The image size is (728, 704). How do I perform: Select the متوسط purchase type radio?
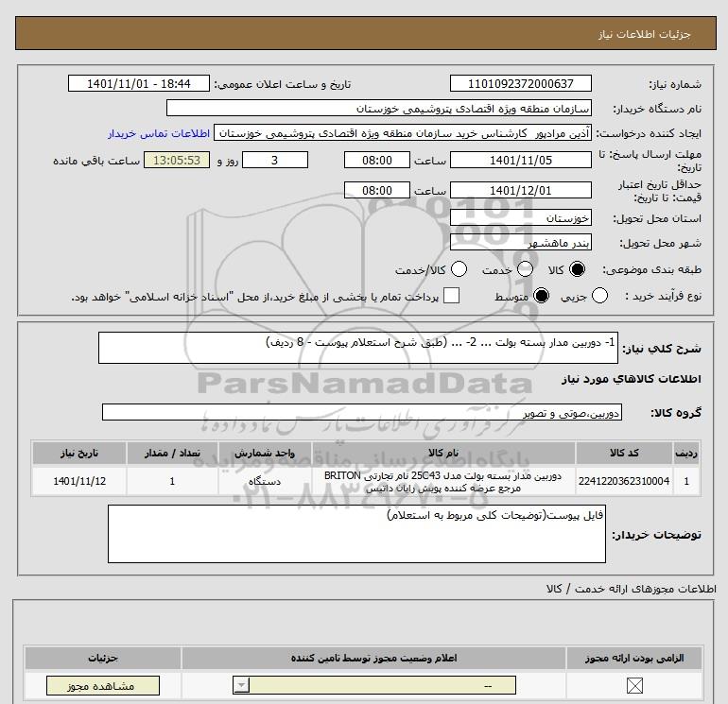541,296
